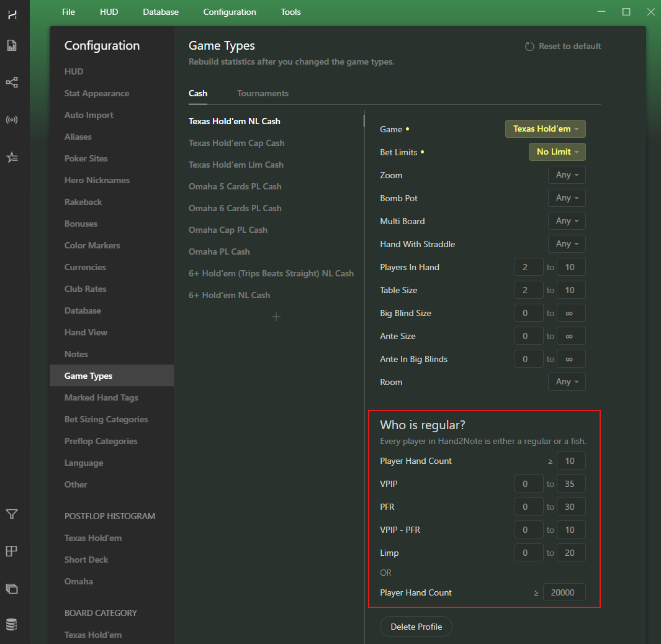Open the live broadcast HUD icon
Image resolution: width=661 pixels, height=644 pixels.
point(12,120)
